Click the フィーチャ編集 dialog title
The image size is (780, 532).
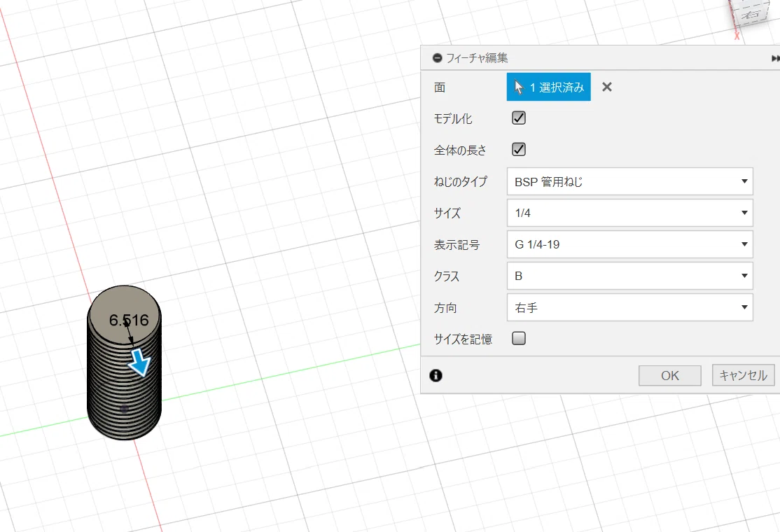pyautogui.click(x=477, y=58)
